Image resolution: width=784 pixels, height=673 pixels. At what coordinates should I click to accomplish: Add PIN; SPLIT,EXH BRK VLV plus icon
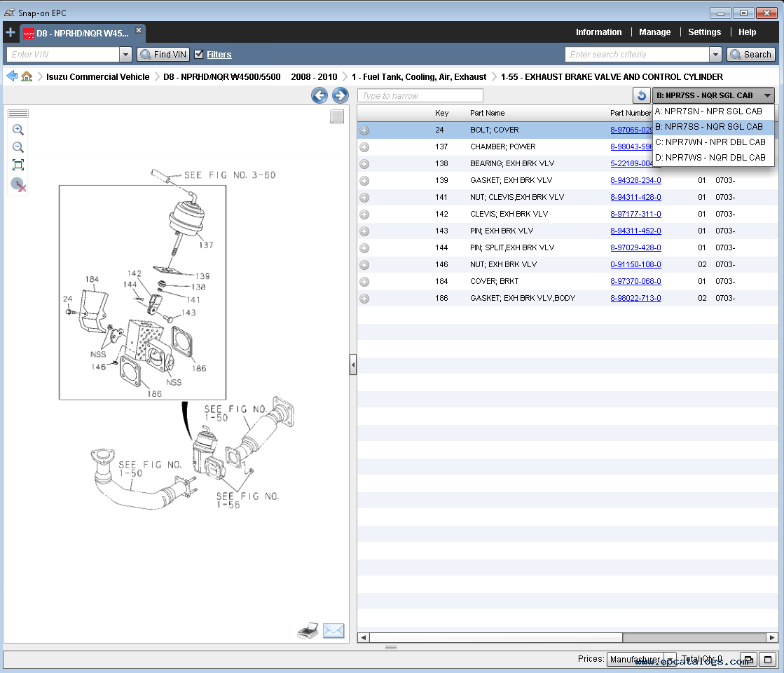pos(364,247)
